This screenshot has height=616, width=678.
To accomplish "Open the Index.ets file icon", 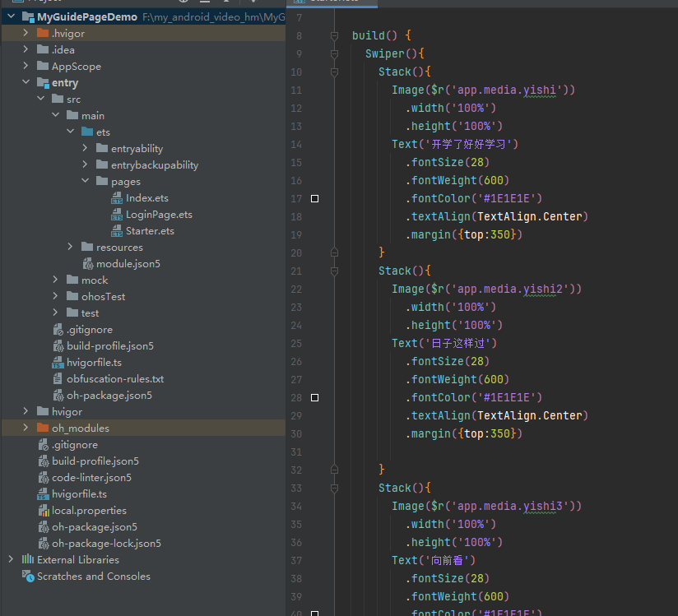I will coord(117,198).
